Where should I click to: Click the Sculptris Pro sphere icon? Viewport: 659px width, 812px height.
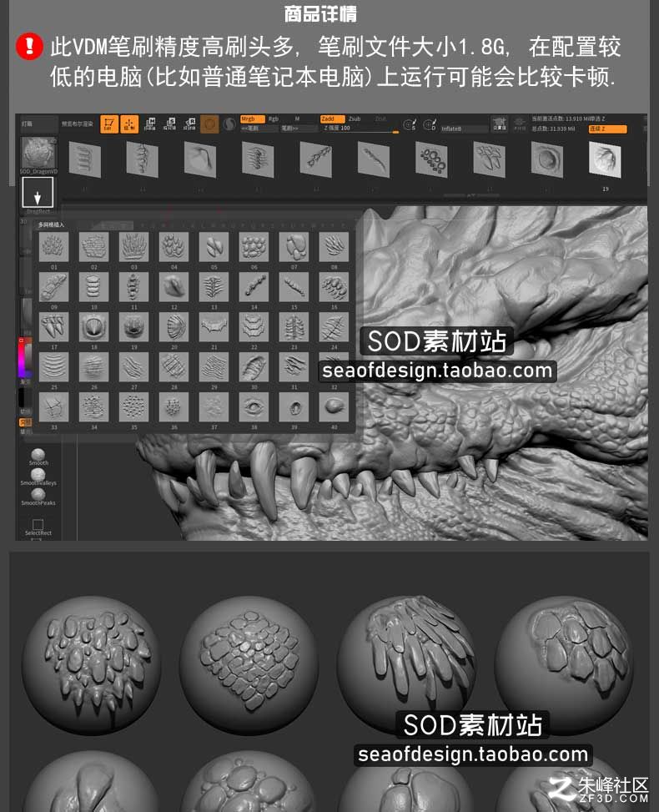(x=229, y=124)
